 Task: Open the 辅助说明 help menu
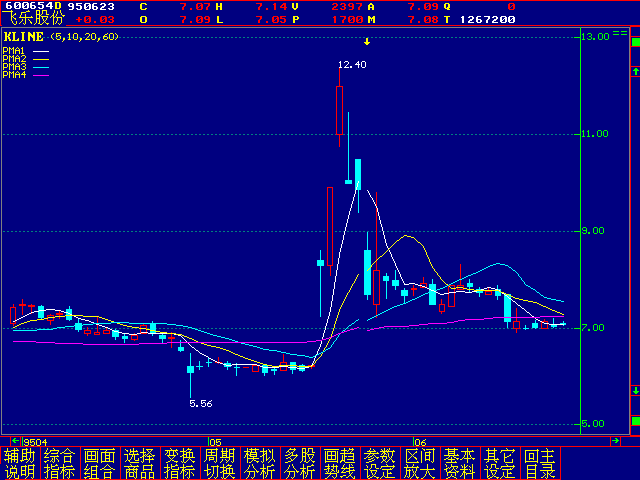click(20, 463)
